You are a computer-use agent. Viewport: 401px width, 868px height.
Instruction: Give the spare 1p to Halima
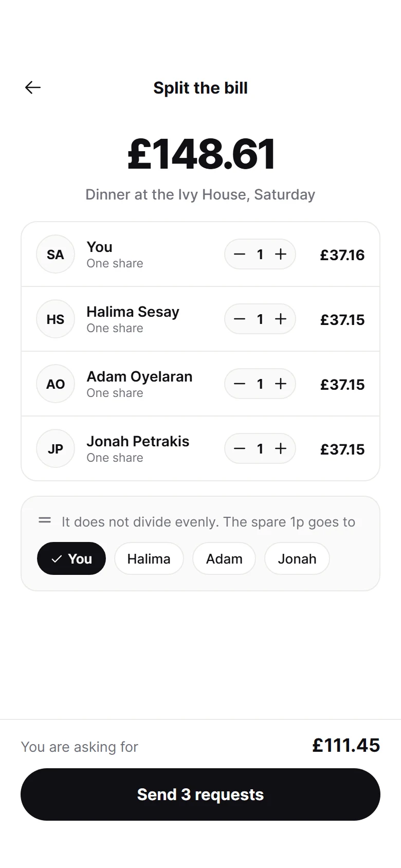coord(149,558)
